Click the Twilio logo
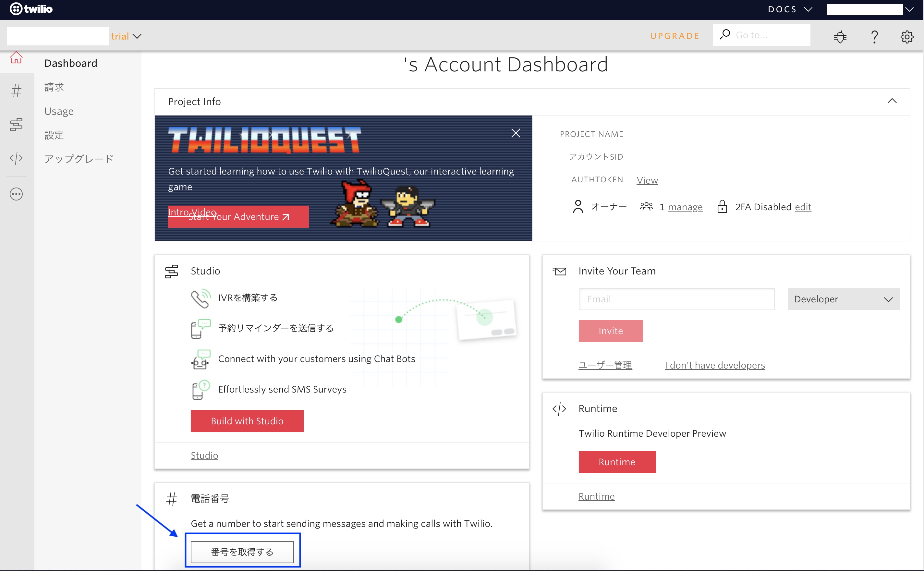 [31, 9]
